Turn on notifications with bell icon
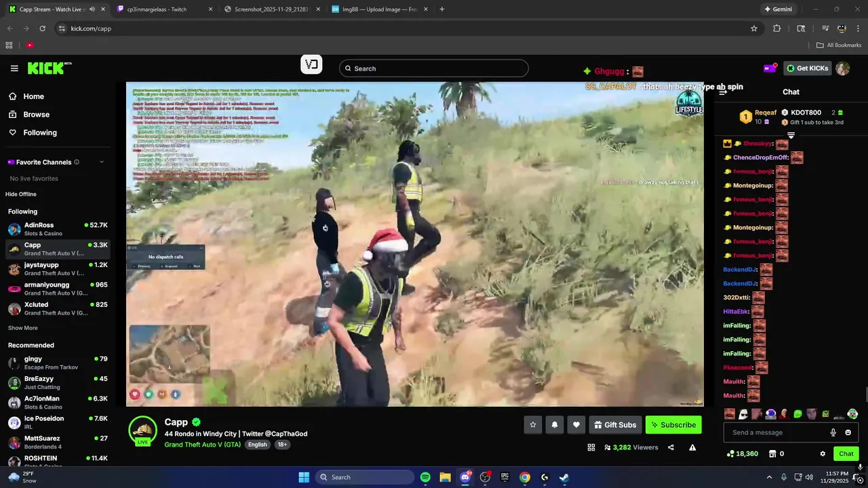The width and height of the screenshot is (868, 488). click(555, 425)
